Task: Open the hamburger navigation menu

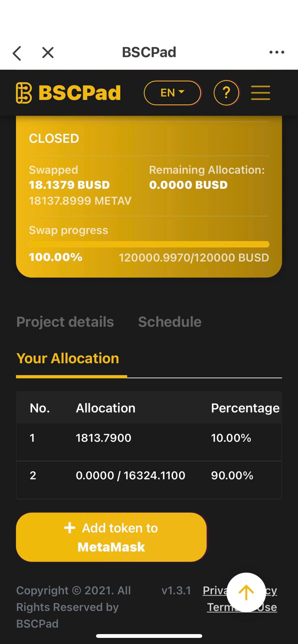Action: (260, 93)
